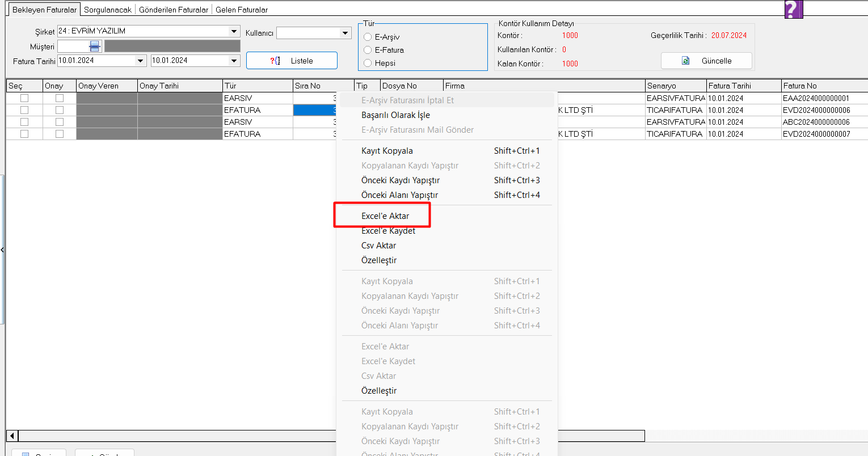Choose the red-boxed Excel'e Aktar entry
This screenshot has height=456, width=868.
[385, 216]
